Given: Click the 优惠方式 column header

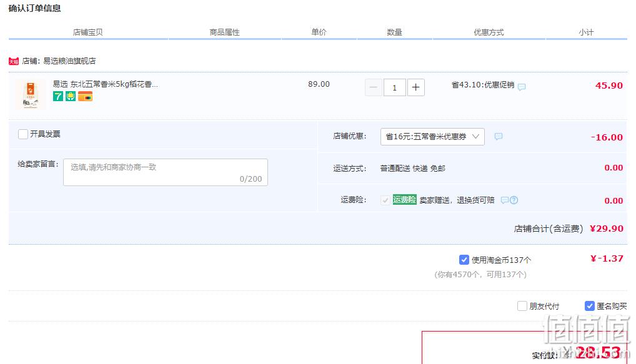Looking at the screenshot, I should coord(489,32).
